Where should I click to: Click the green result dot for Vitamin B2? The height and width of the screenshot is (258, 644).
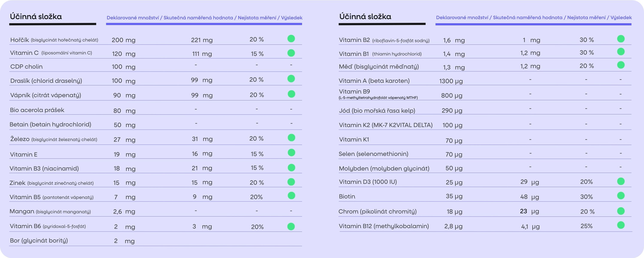pos(621,39)
